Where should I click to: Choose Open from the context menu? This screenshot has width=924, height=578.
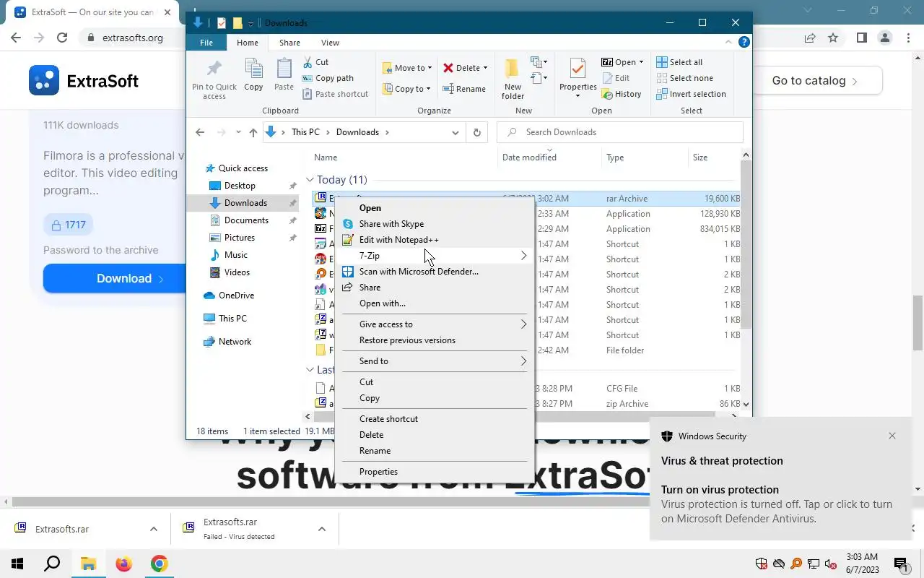[x=433, y=208]
